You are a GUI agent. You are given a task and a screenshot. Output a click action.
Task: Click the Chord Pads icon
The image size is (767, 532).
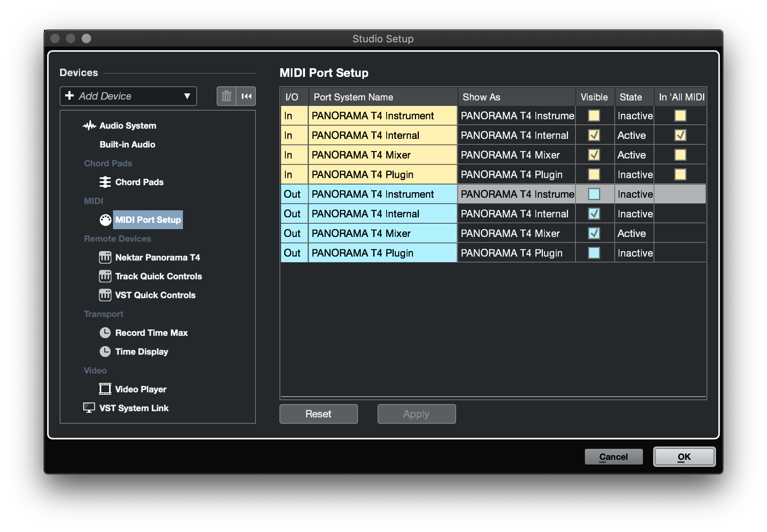105,182
